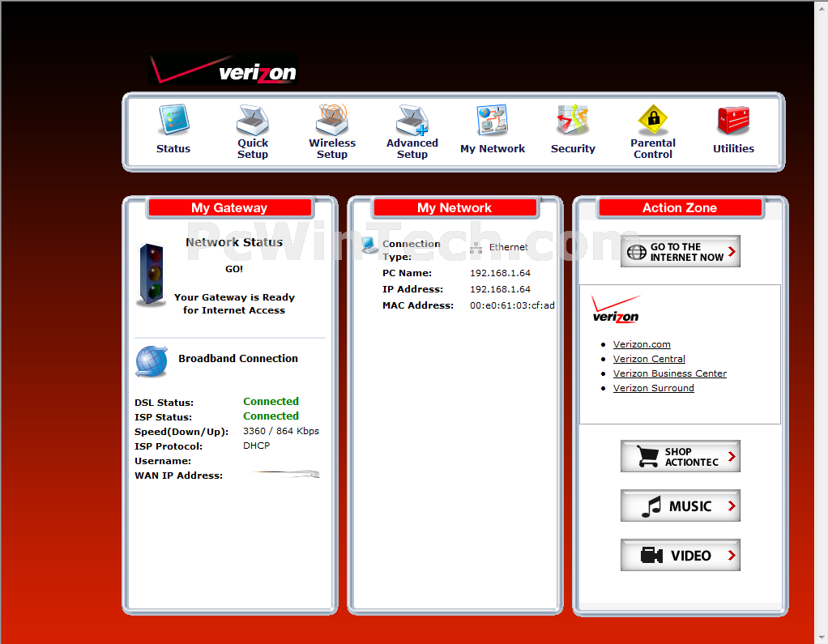
Task: Click the Music button
Action: point(681,505)
